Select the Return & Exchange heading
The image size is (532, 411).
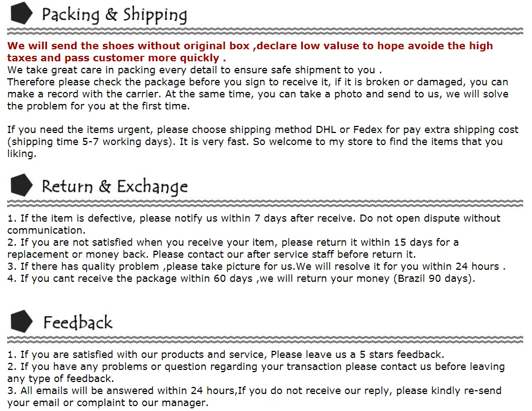(x=115, y=187)
